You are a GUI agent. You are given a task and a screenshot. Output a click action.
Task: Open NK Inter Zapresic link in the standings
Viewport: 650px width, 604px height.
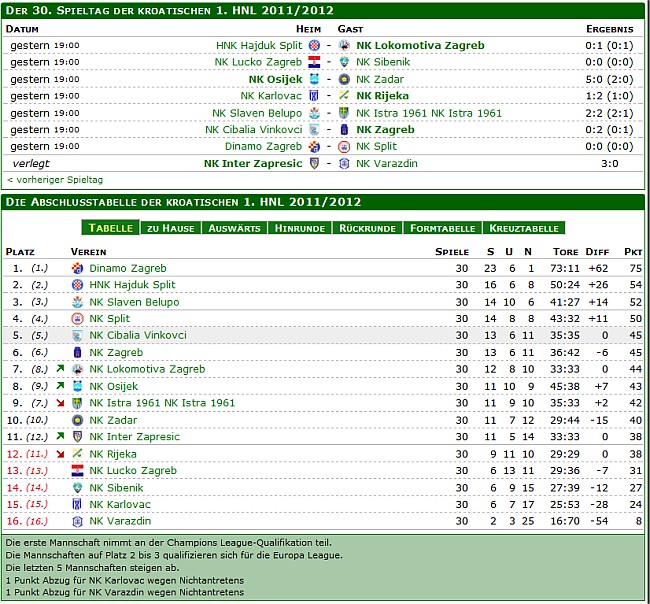point(135,437)
